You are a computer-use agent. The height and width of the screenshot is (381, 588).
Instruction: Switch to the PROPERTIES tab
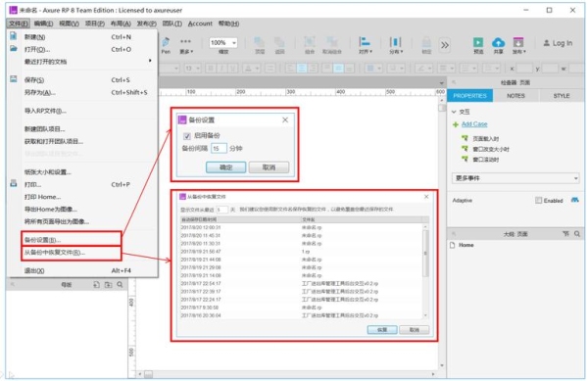(469, 96)
